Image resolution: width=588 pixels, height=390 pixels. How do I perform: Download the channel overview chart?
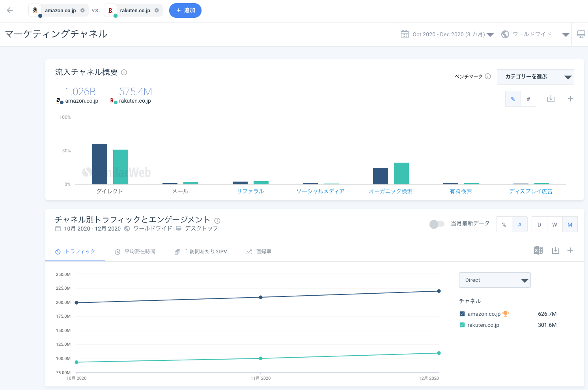coord(551,99)
